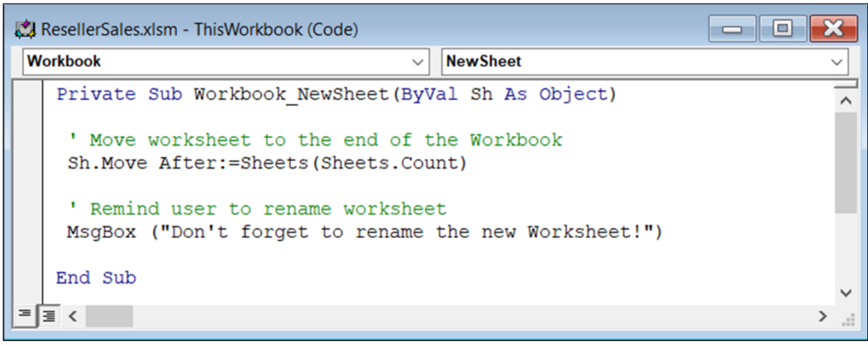Click the window resize grip corner
The height and width of the screenshot is (346, 868).
click(x=847, y=318)
